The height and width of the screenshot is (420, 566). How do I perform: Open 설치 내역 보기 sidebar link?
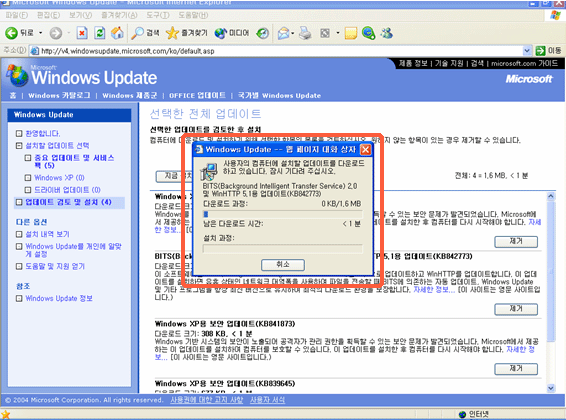[x=47, y=234]
